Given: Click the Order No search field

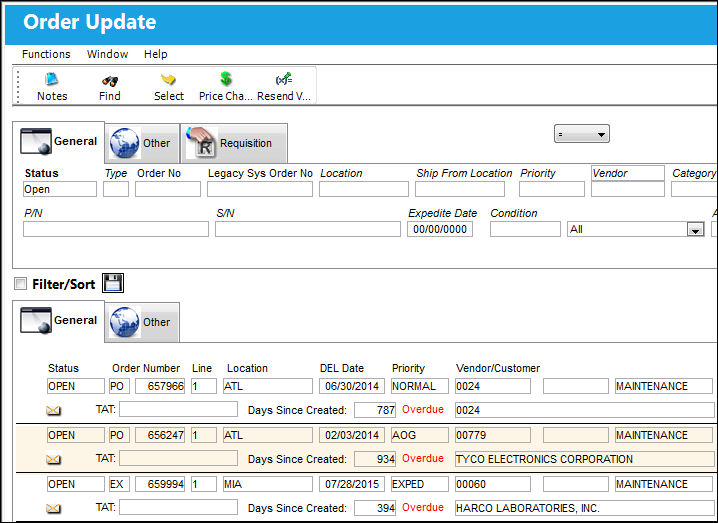Looking at the screenshot, I should (x=168, y=189).
